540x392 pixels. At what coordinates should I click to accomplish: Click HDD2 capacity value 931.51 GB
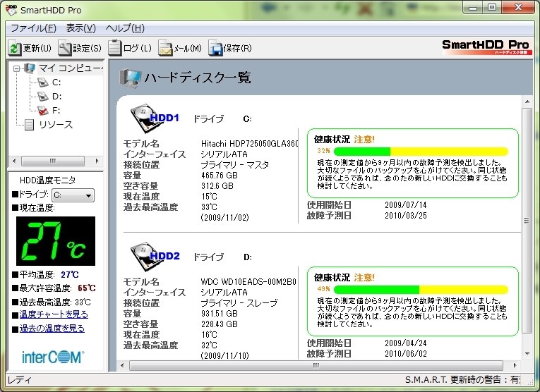pyautogui.click(x=220, y=314)
